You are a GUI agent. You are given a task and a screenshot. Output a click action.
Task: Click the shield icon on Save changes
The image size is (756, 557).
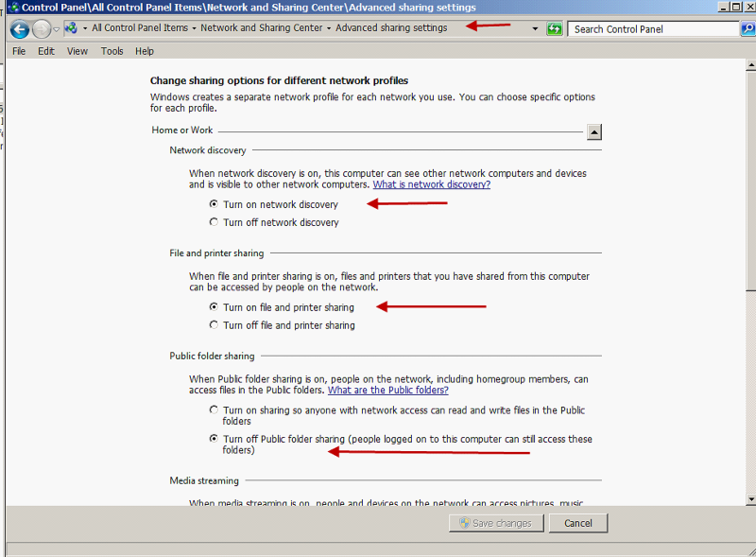[465, 523]
